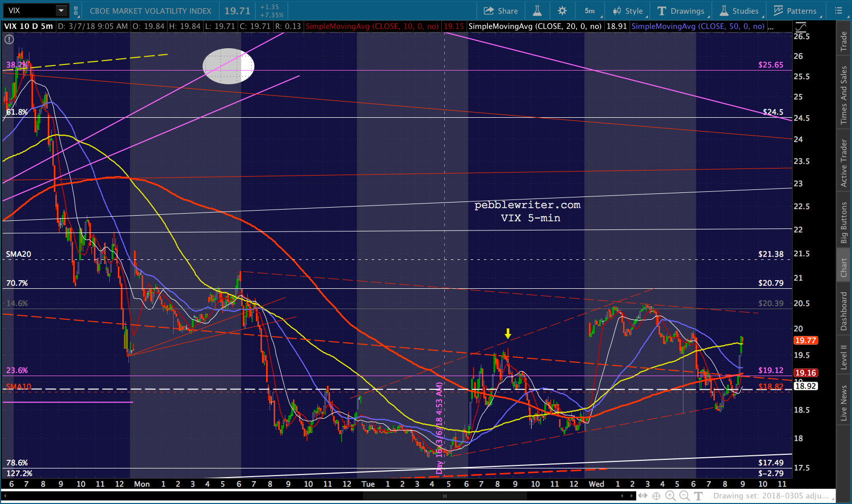Open the Studies button
This screenshot has width=852, height=504.
coord(739,11)
